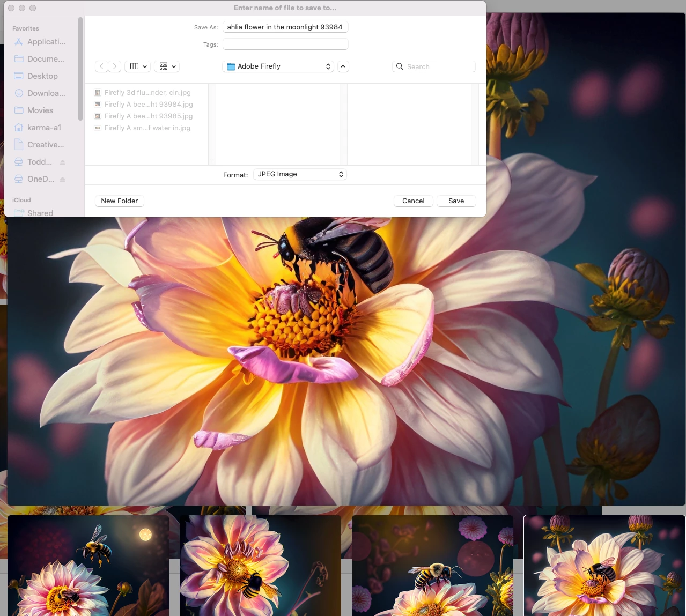The image size is (686, 616).
Task: Click the large dahlia bee preview image
Action: point(346,362)
